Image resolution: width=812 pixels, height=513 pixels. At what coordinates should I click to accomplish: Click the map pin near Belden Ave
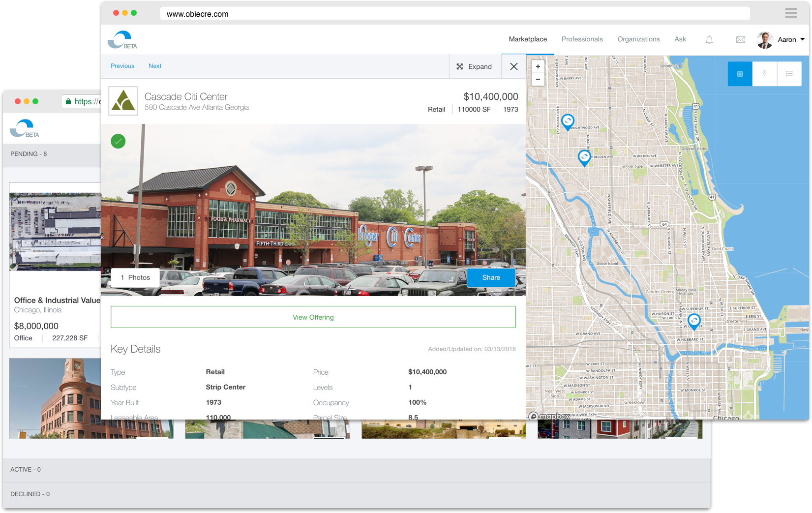[x=584, y=158]
